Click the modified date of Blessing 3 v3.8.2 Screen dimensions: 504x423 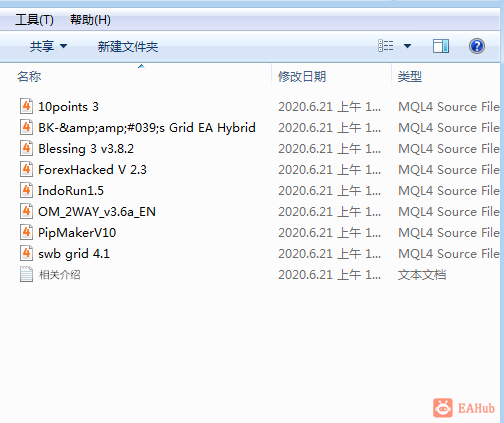tap(330, 149)
